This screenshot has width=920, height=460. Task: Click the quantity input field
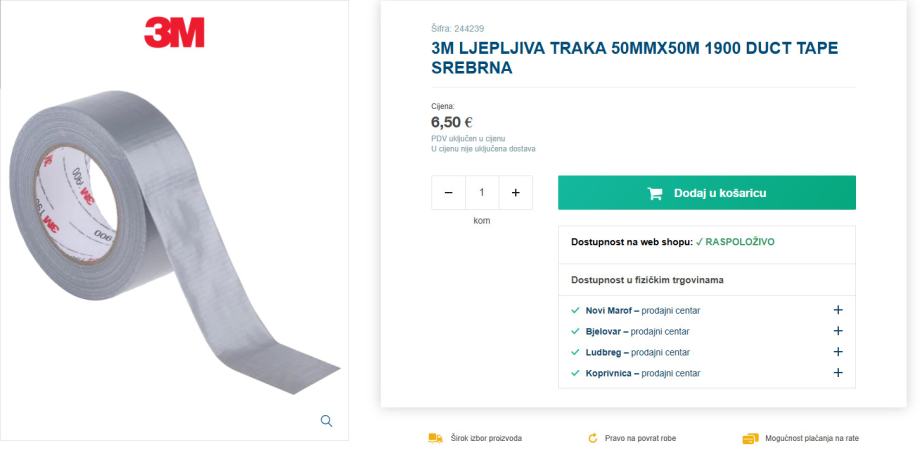pyautogui.click(x=482, y=192)
